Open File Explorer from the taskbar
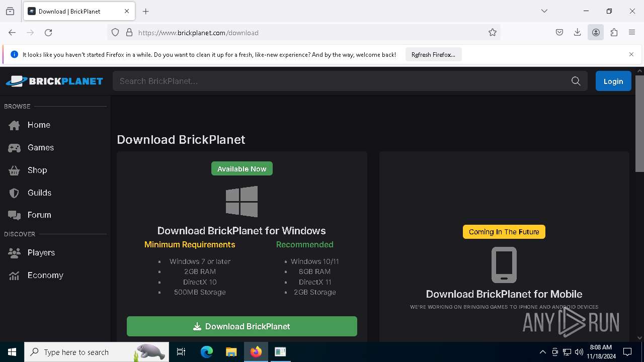644x362 pixels. [231, 352]
